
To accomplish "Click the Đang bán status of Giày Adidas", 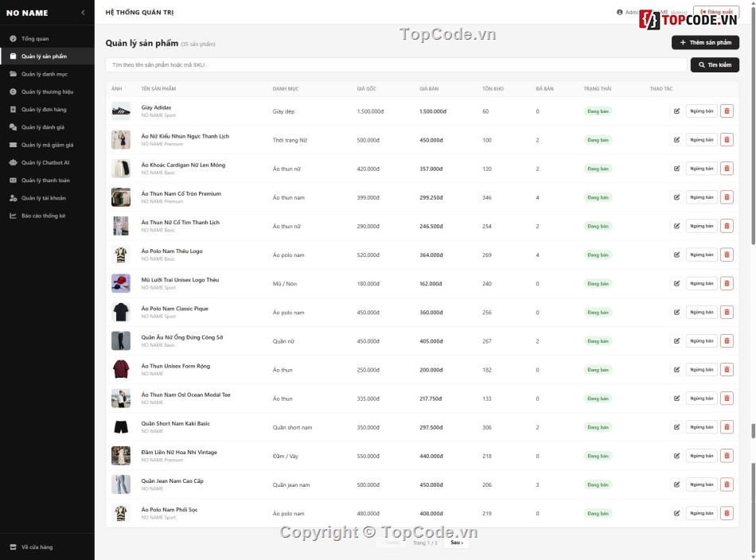I will pos(598,111).
